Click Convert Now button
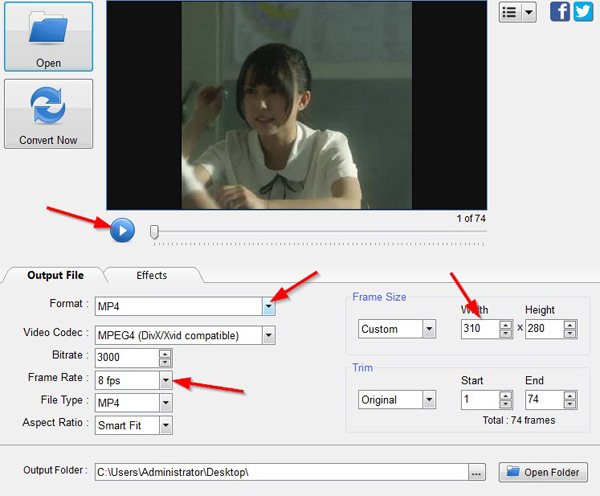This screenshot has width=600, height=496. (x=49, y=114)
